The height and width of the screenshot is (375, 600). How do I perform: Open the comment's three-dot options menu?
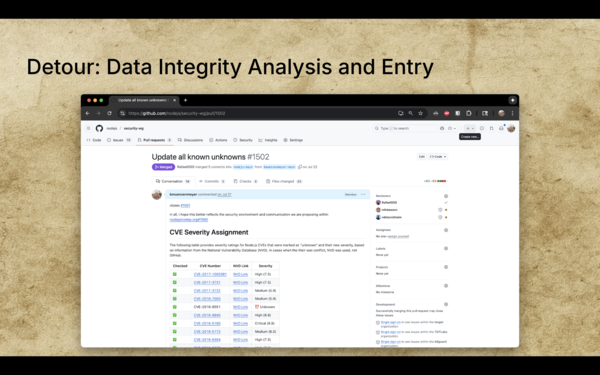pyautogui.click(x=363, y=194)
